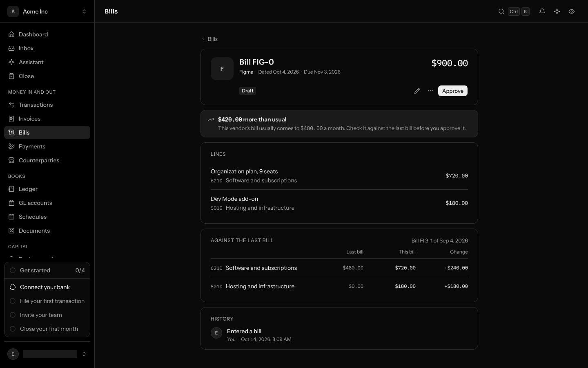This screenshot has width=588, height=368.
Task: Click the GL accounts sidebar icon
Action: (x=11, y=203)
